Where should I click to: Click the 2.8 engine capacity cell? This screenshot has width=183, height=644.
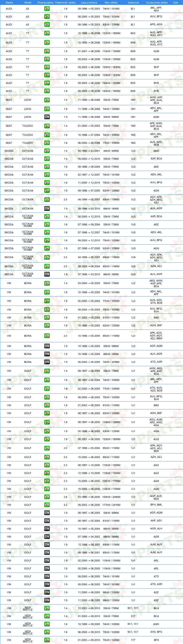coord(65,497)
